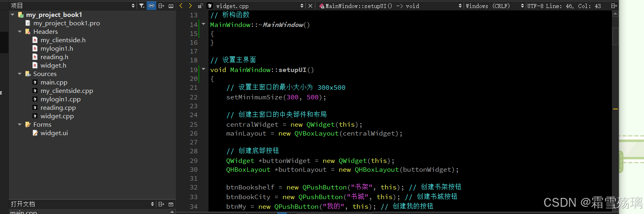Close the project side panel
Viewport: 644px width, 214px height.
click(x=171, y=6)
